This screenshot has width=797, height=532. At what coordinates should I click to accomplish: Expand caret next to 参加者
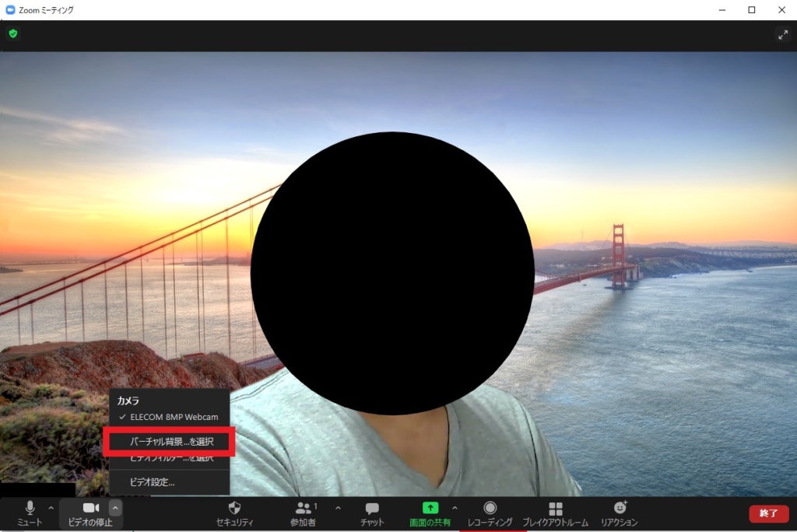pyautogui.click(x=338, y=508)
